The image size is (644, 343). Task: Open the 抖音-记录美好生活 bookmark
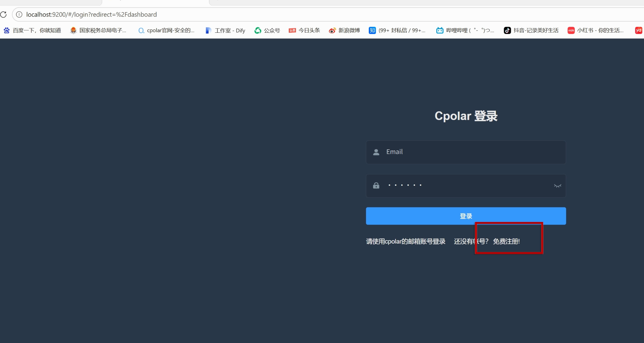[531, 30]
